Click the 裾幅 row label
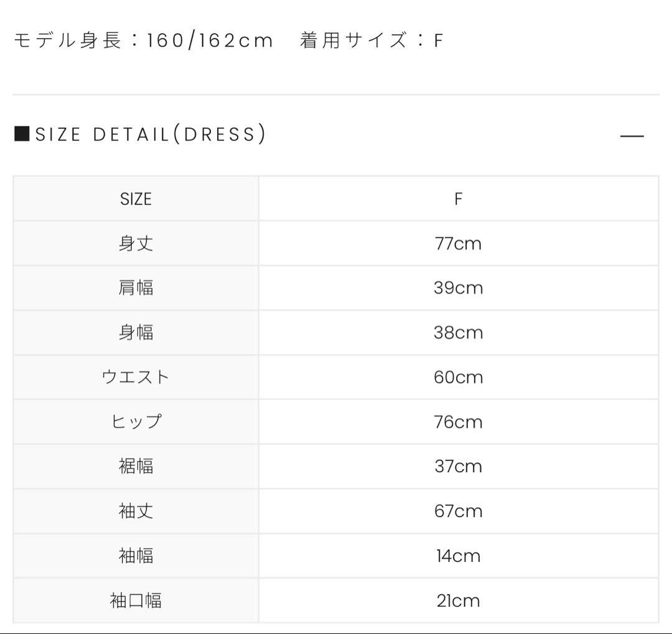 click(x=136, y=466)
